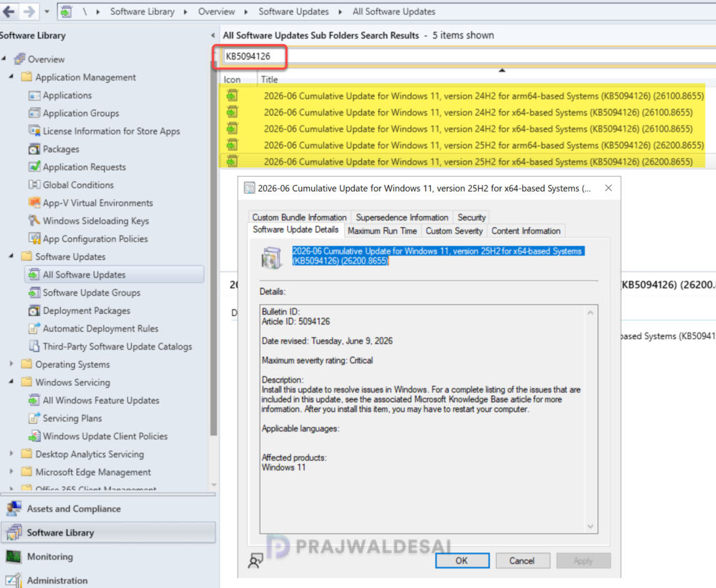
Task: Open Third-Party Software Update Catalogs icon
Action: pos(34,347)
